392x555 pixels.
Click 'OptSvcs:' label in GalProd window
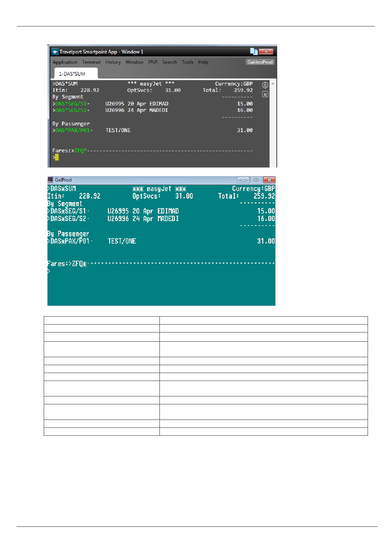pyautogui.click(x=146, y=196)
